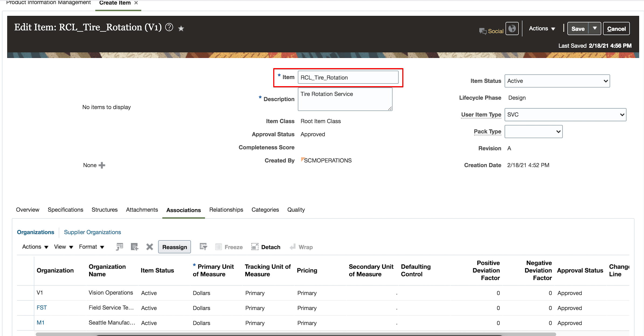Click the help icon next to the item title

pos(169,27)
